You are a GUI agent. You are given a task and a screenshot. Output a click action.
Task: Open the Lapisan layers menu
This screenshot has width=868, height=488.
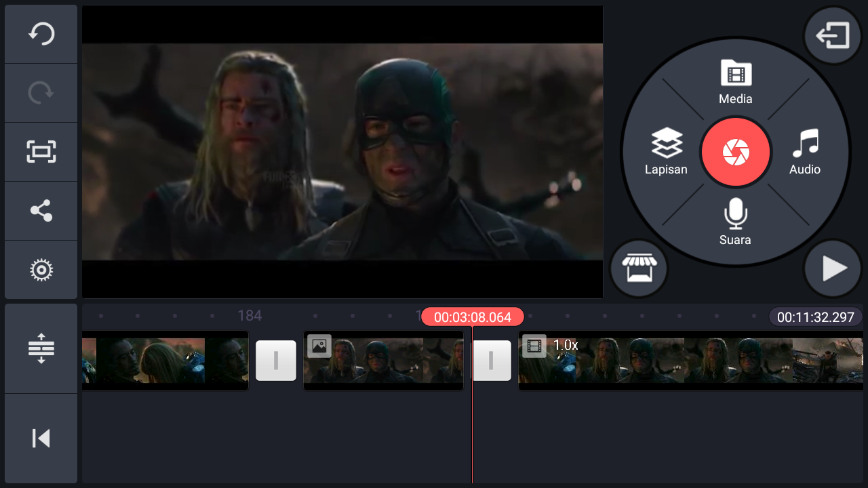(x=666, y=152)
